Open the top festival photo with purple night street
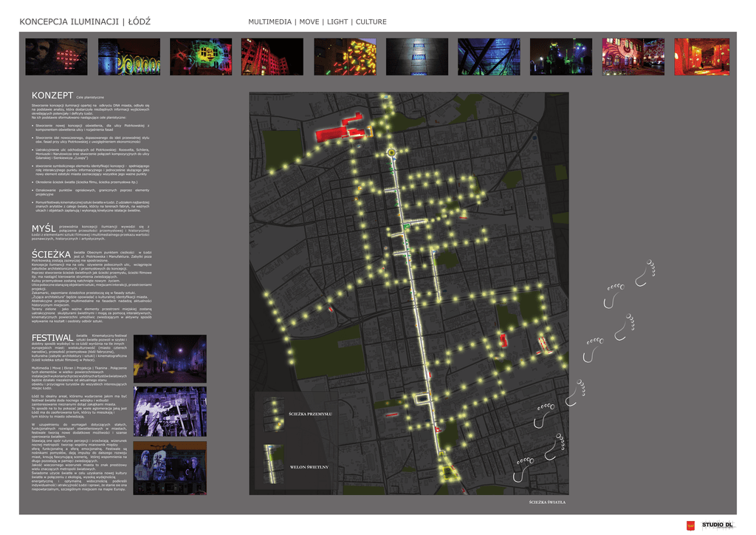 [x=170, y=358]
